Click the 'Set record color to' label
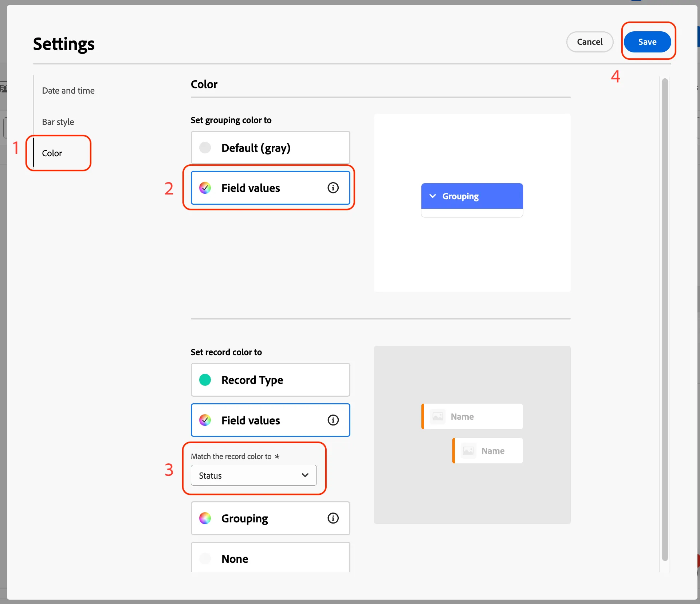700x604 pixels. point(226,352)
